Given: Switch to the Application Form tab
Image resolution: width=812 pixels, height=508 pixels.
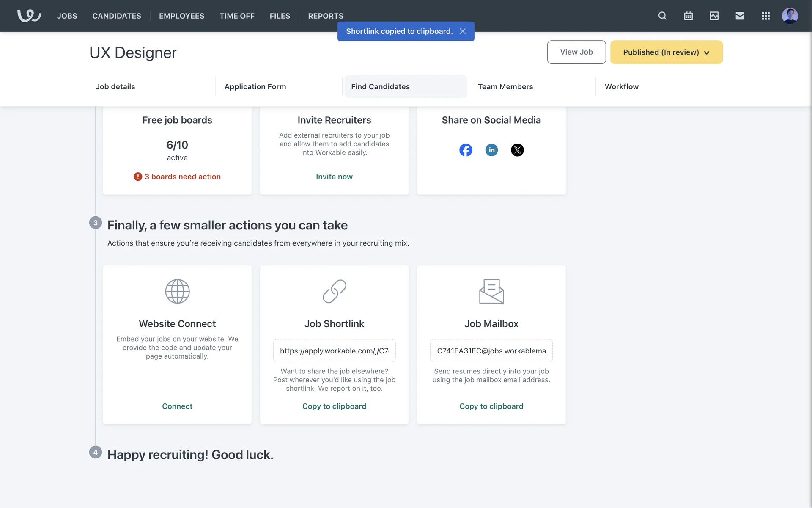Looking at the screenshot, I should 255,86.
